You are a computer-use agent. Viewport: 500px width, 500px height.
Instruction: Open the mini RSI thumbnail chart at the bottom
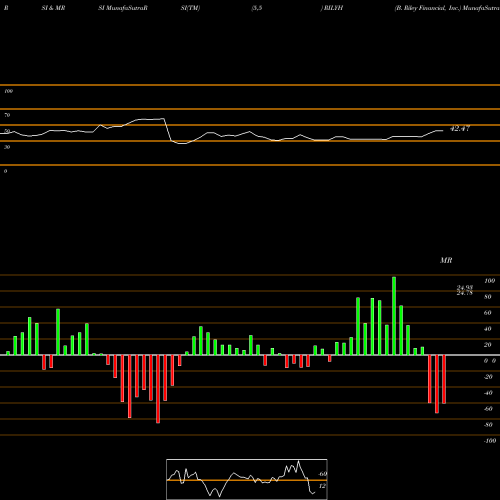point(247,479)
